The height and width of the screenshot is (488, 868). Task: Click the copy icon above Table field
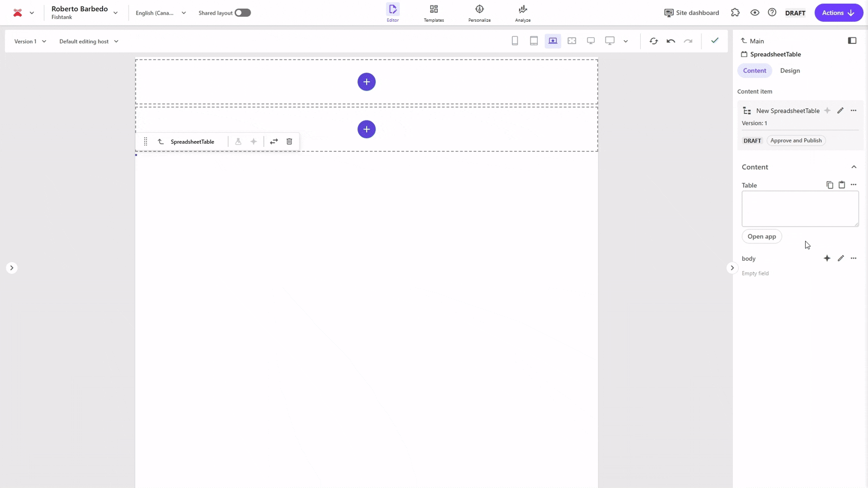point(829,185)
